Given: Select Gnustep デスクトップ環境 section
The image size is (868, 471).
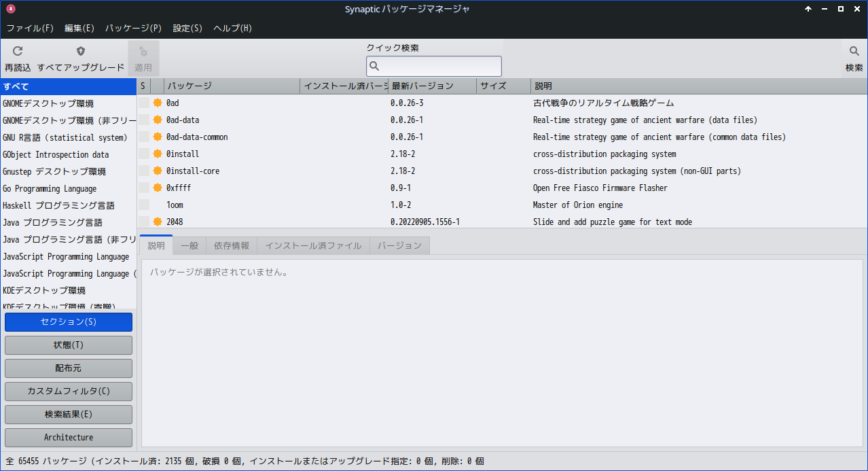Looking at the screenshot, I should click(68, 171).
